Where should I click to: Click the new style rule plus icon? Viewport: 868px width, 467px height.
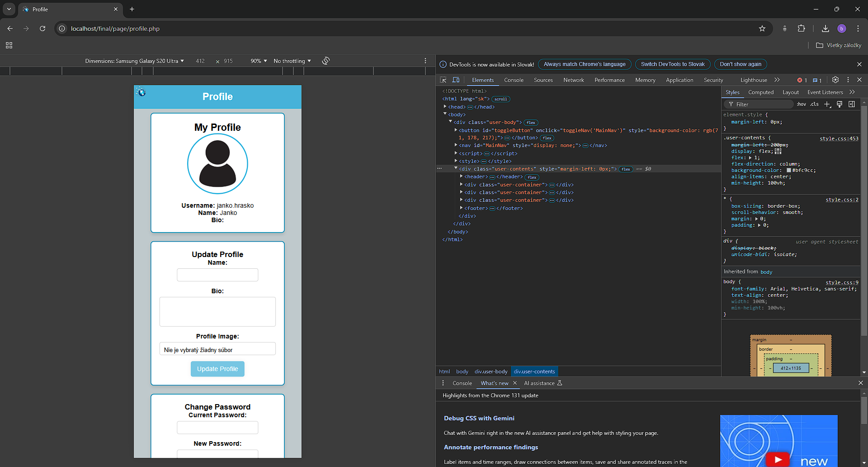(x=827, y=104)
